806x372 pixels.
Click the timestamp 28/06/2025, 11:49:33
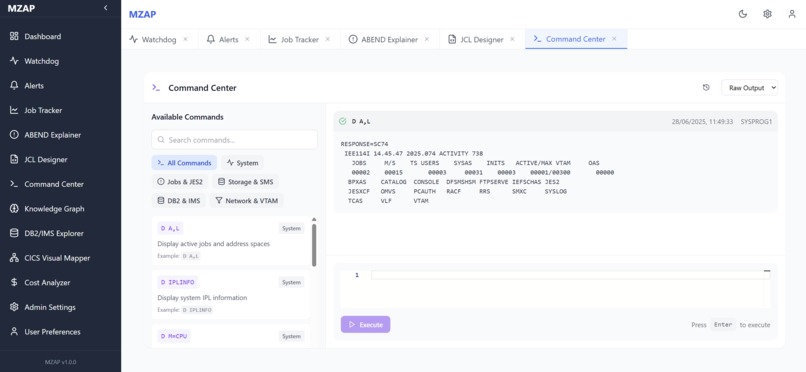coord(702,122)
